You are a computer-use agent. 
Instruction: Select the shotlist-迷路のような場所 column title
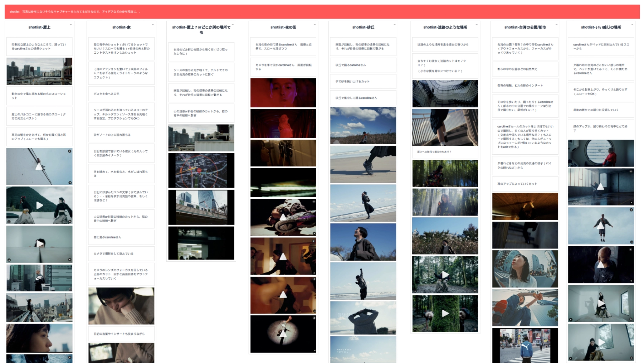coord(445,27)
